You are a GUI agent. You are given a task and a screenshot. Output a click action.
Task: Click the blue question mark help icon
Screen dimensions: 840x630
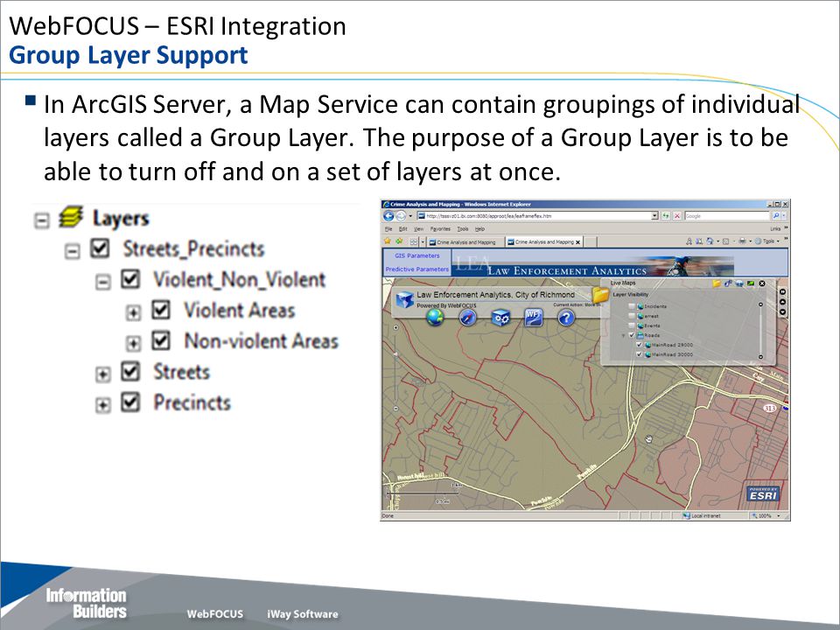click(566, 318)
